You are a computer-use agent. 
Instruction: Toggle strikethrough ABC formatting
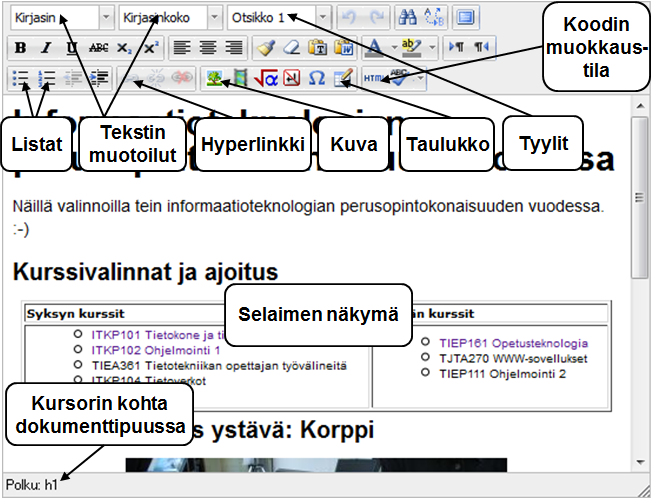click(x=98, y=48)
